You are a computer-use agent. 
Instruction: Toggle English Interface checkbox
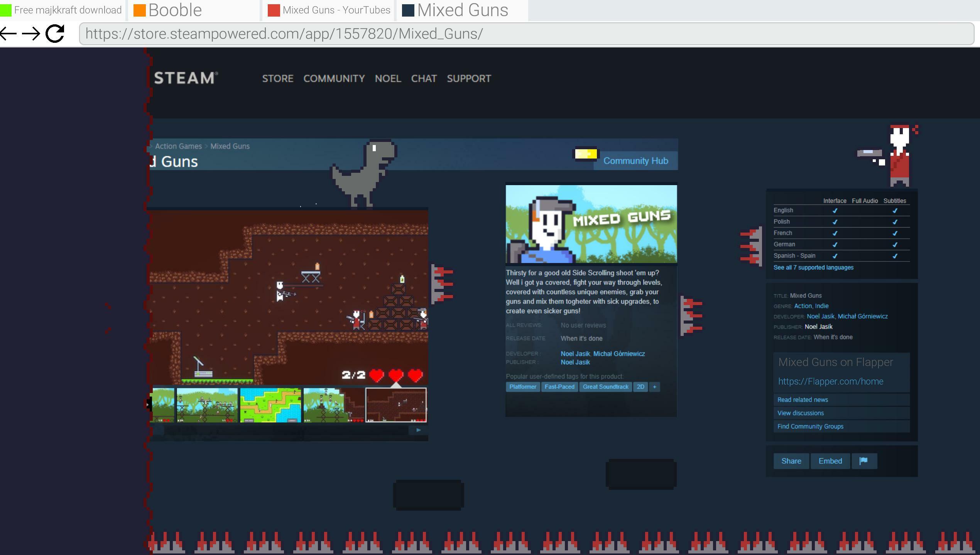835,210
